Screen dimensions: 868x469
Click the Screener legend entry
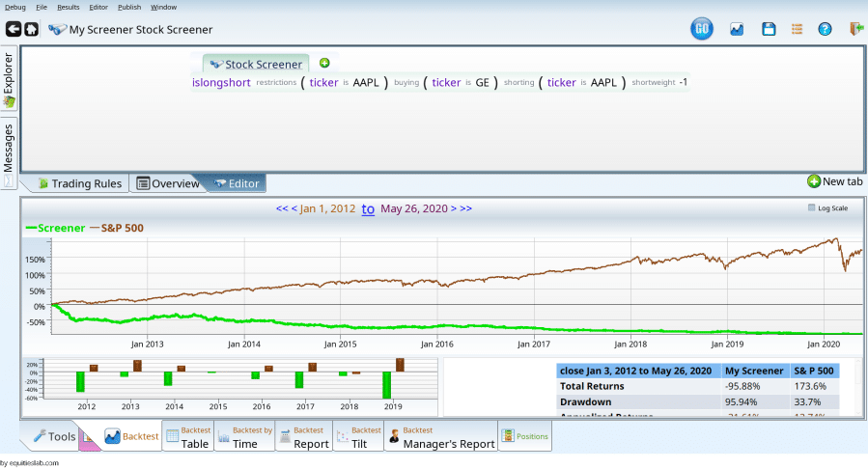coord(55,228)
